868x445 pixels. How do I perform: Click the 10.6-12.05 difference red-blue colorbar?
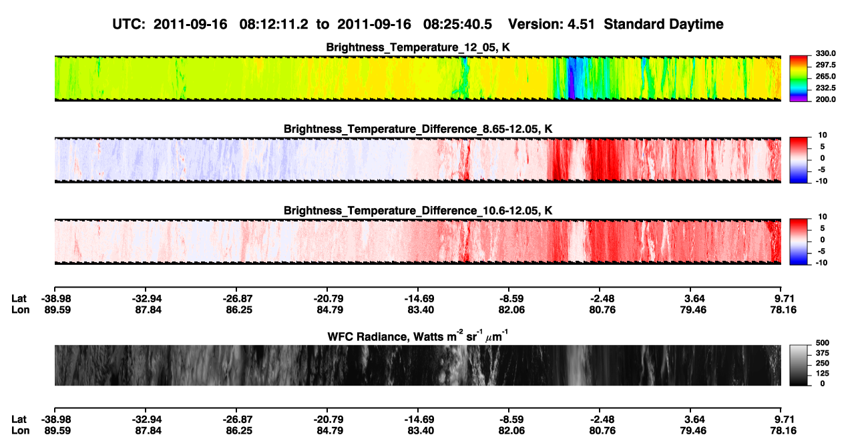[799, 240]
